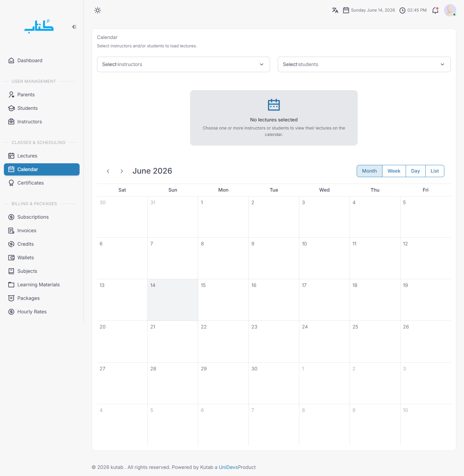Click the No lectures selected calendar icon
This screenshot has height=476, width=464.
pyautogui.click(x=274, y=105)
